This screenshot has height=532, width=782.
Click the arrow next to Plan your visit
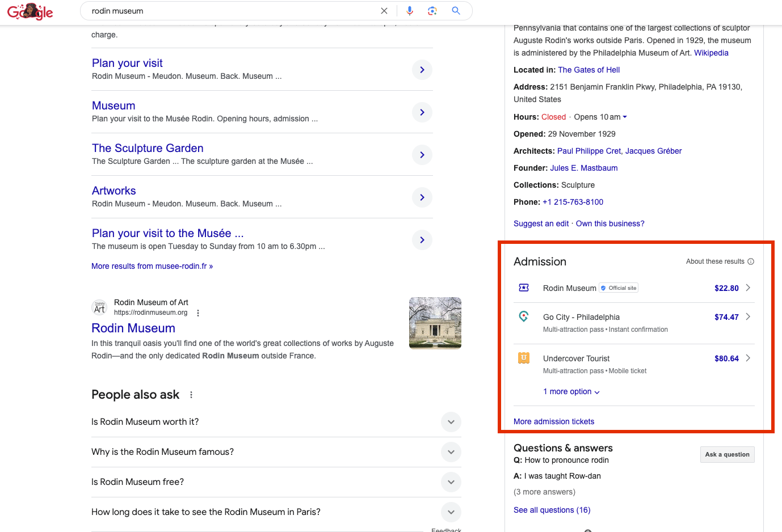pyautogui.click(x=422, y=70)
